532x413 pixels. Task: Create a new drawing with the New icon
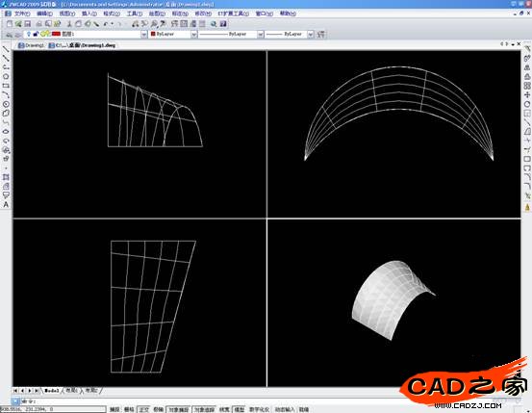10,24
